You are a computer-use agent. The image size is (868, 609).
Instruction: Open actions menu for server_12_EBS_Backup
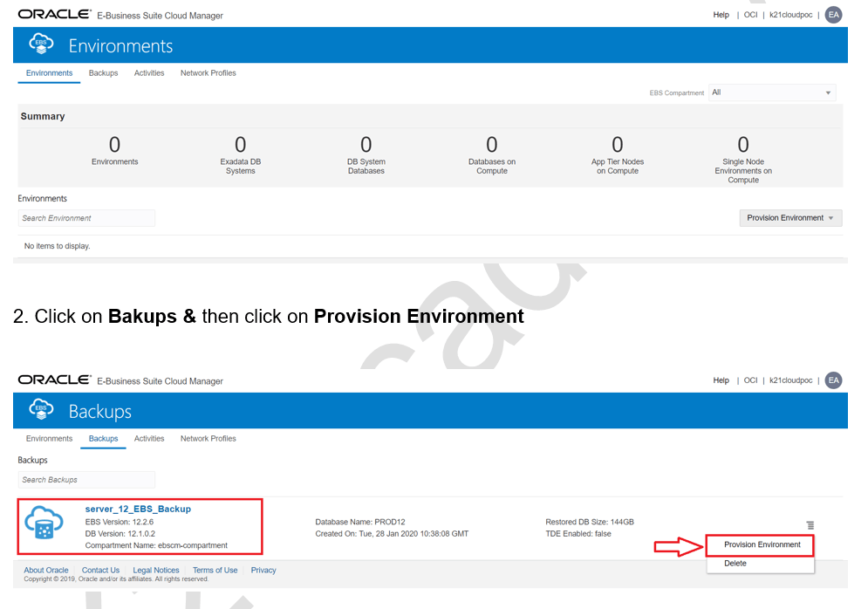[810, 524]
